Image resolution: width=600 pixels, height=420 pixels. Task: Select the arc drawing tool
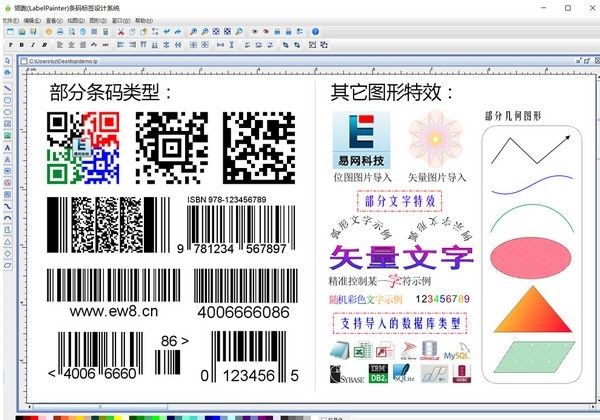point(7,218)
